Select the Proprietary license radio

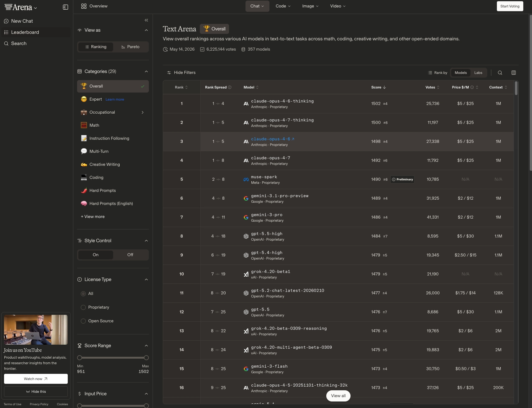(x=83, y=307)
